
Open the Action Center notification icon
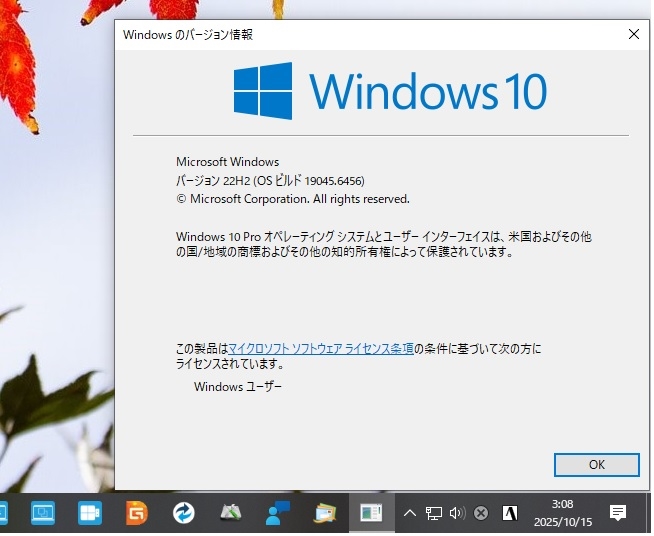pyautogui.click(x=620, y=515)
